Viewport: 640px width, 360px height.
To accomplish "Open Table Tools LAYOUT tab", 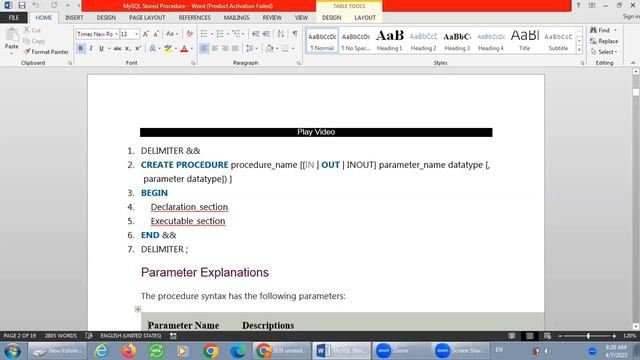I will coord(364,18).
